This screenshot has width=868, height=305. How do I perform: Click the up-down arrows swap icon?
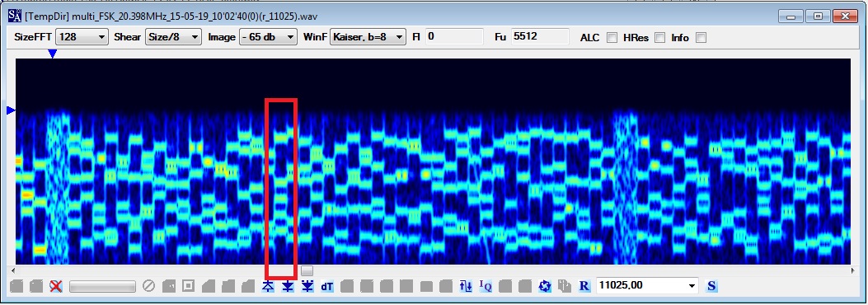click(x=466, y=286)
